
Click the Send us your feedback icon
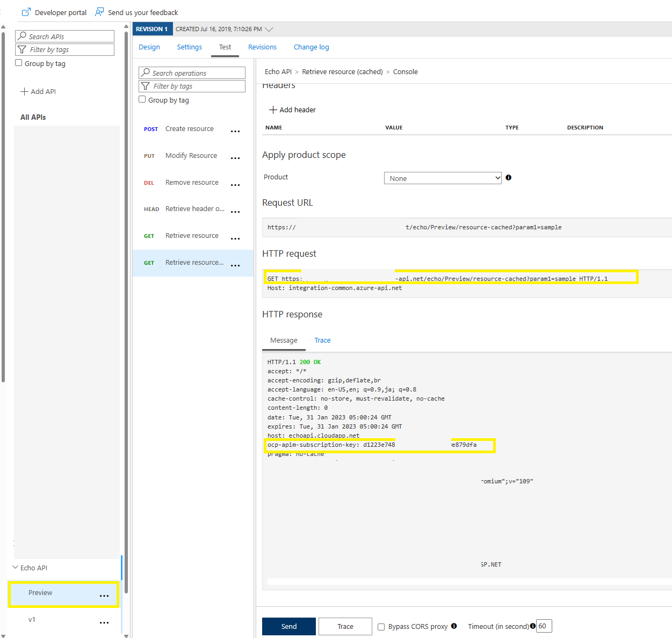pyautogui.click(x=99, y=12)
